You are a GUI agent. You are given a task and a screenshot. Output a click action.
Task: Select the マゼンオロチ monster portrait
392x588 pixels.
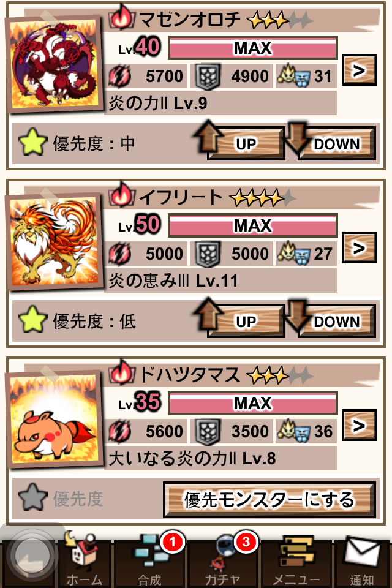(55, 63)
